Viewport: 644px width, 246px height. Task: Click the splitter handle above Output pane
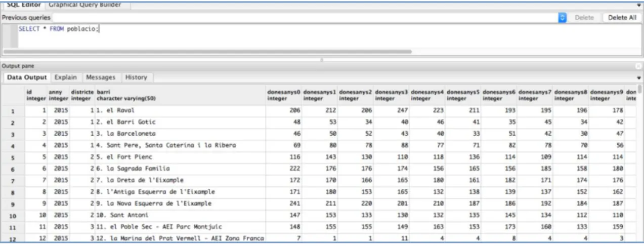tap(322, 59)
